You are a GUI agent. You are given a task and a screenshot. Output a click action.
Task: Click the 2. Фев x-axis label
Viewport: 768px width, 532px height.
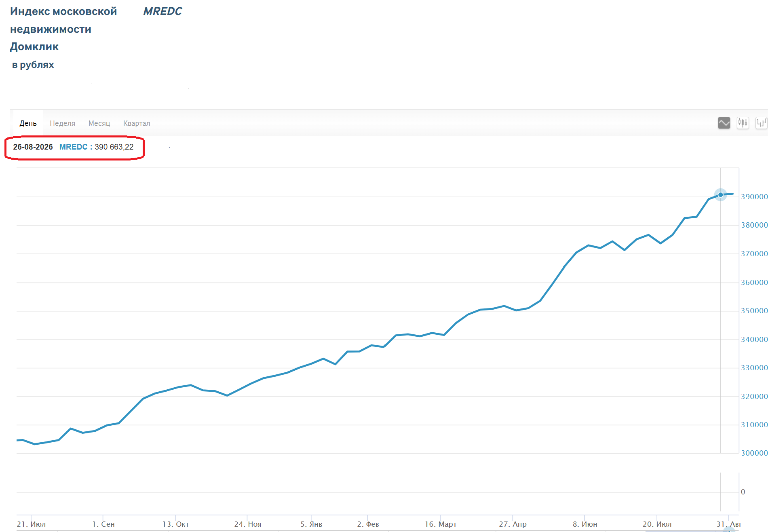368,524
